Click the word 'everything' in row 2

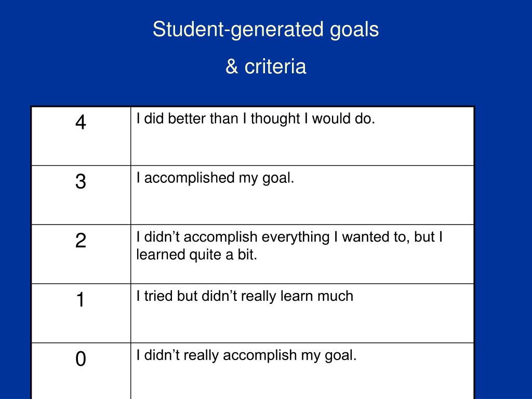pos(296,237)
